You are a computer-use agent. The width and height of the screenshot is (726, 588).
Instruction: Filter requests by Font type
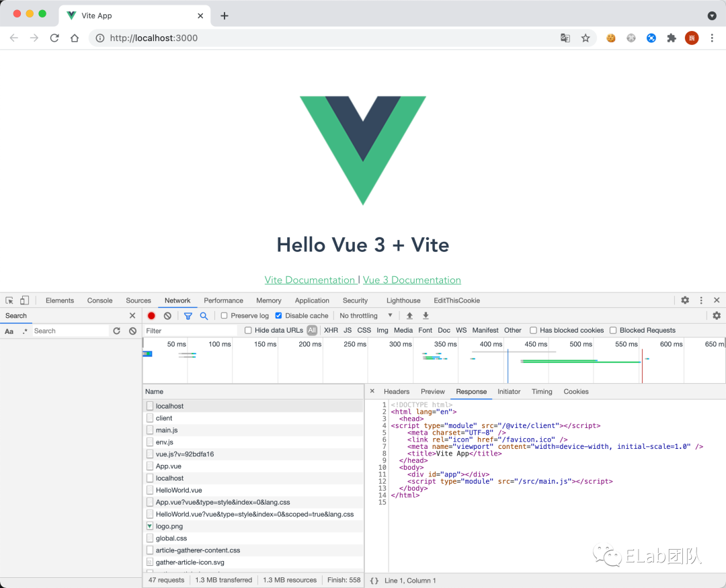425,330
